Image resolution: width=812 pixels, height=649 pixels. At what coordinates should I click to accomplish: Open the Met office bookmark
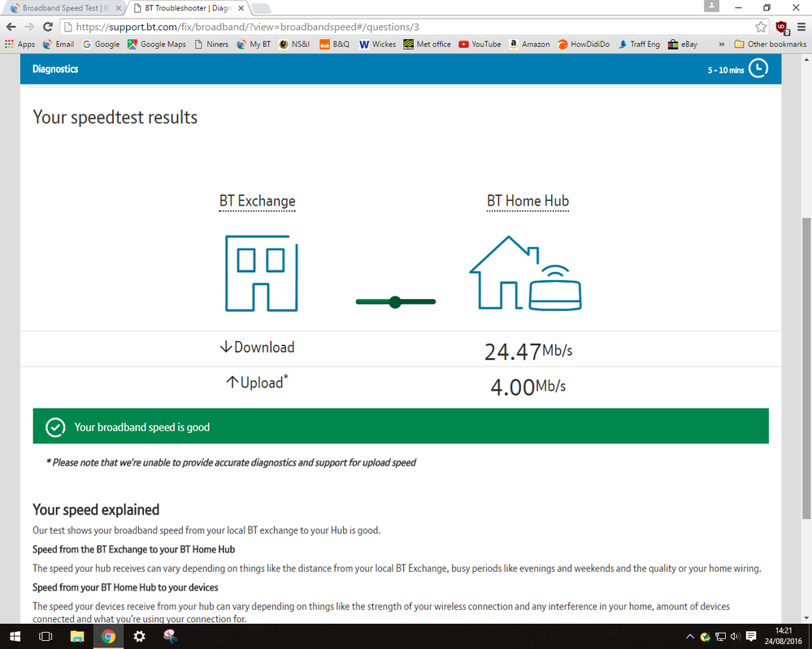(x=427, y=44)
